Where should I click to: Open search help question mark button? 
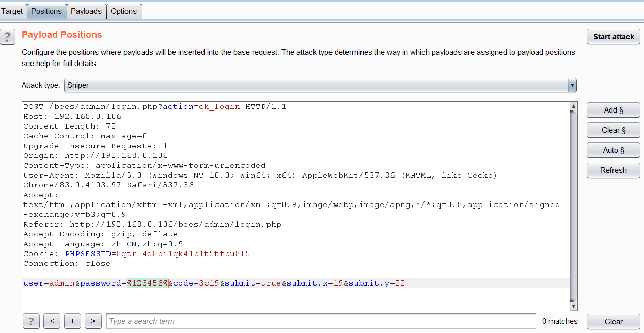click(x=31, y=321)
